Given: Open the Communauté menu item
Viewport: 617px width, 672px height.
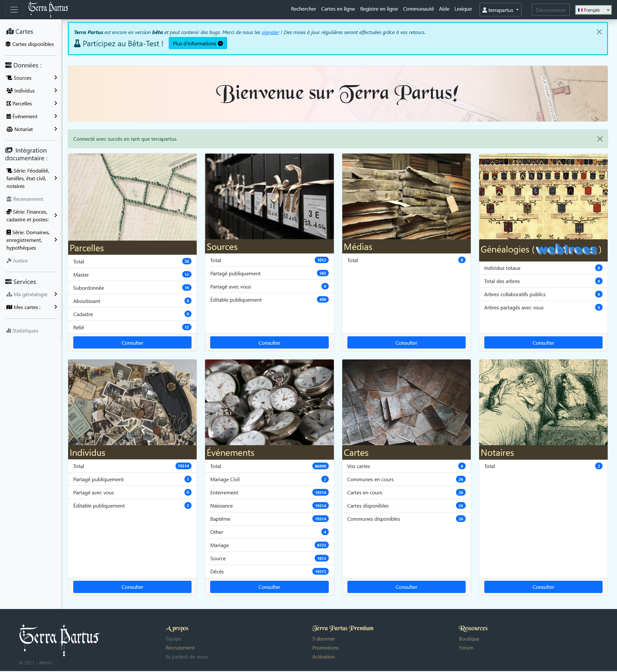Looking at the screenshot, I should click(x=418, y=9).
